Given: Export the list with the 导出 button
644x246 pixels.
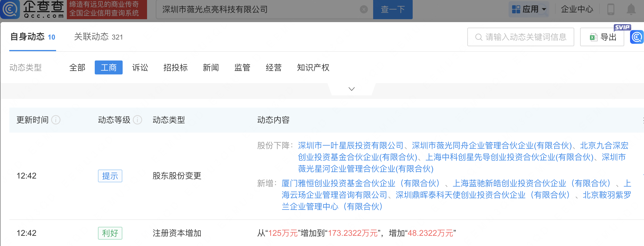Looking at the screenshot, I should 602,37.
